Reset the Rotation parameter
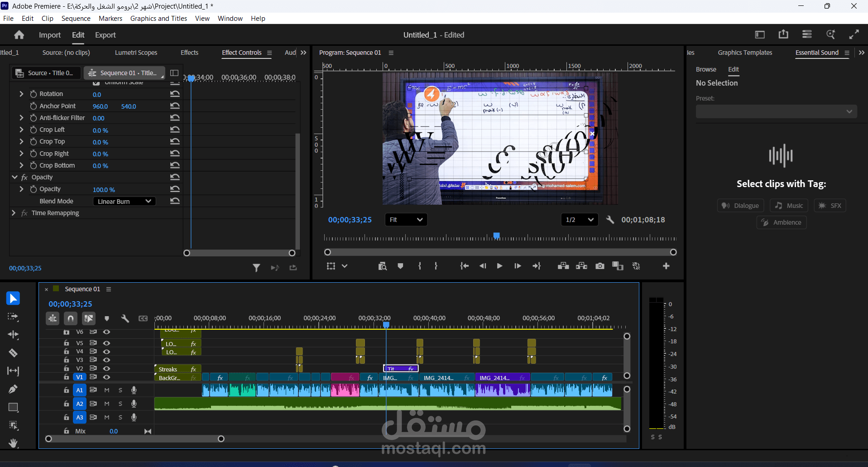Screen dimensions: 868x467 (x=175, y=94)
